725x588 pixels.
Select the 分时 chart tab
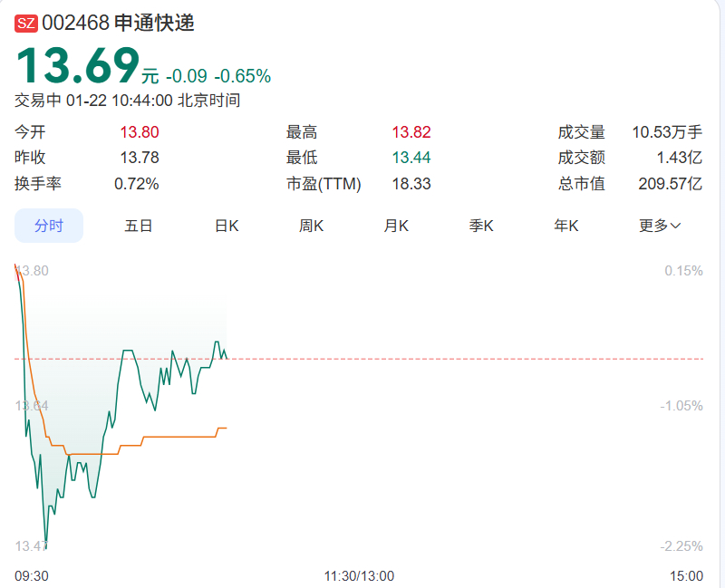click(49, 226)
